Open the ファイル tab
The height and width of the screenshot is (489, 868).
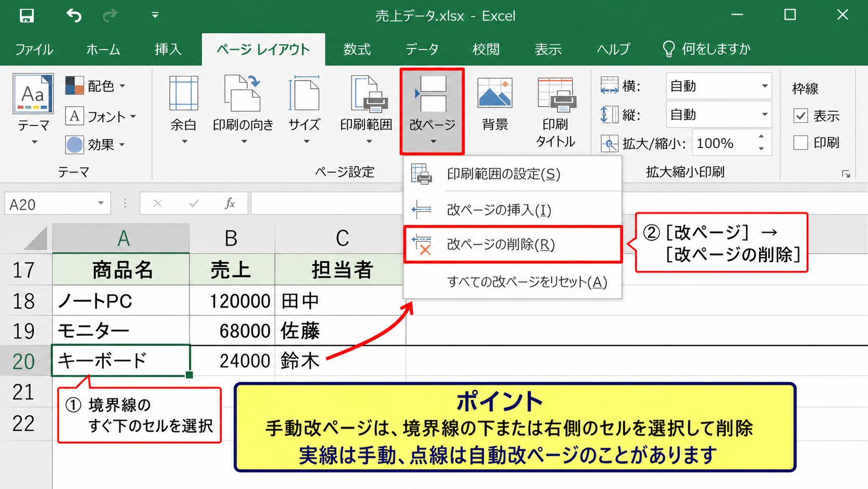tap(34, 49)
